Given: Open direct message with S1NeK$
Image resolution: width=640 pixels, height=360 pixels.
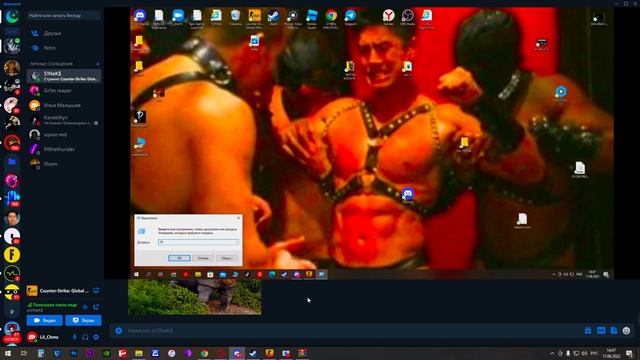Looking at the screenshot, I should click(64, 76).
